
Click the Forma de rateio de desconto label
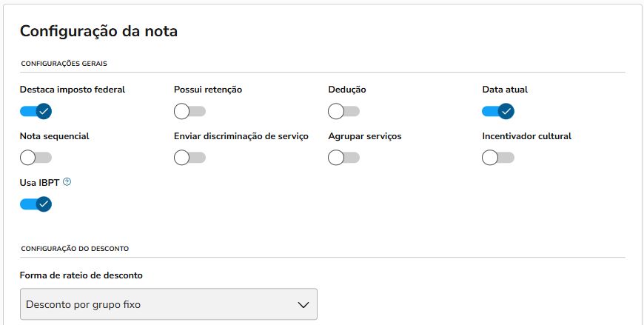[81, 275]
